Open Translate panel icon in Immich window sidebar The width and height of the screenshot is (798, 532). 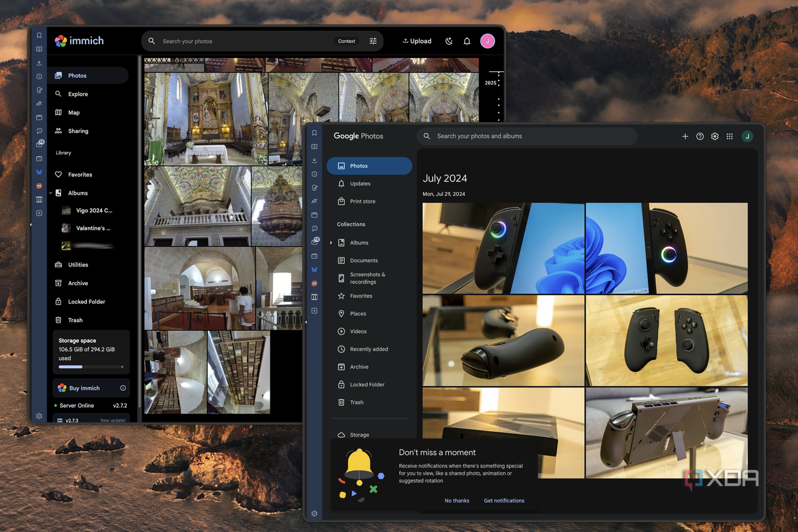39,103
